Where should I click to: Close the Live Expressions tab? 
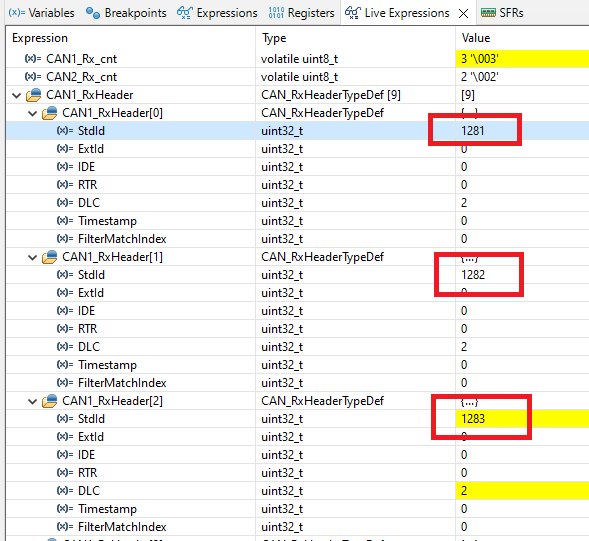[x=464, y=14]
